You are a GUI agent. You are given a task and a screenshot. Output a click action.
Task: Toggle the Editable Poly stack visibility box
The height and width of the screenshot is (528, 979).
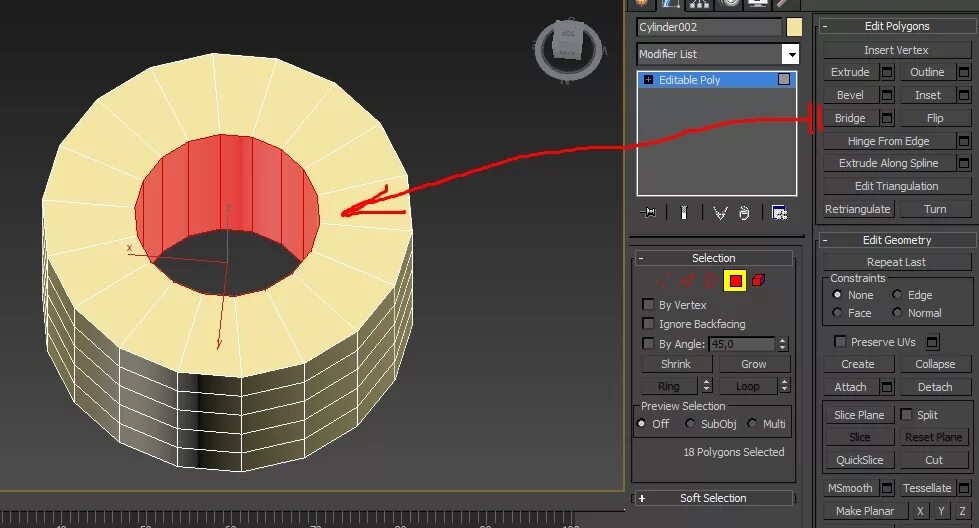point(784,79)
